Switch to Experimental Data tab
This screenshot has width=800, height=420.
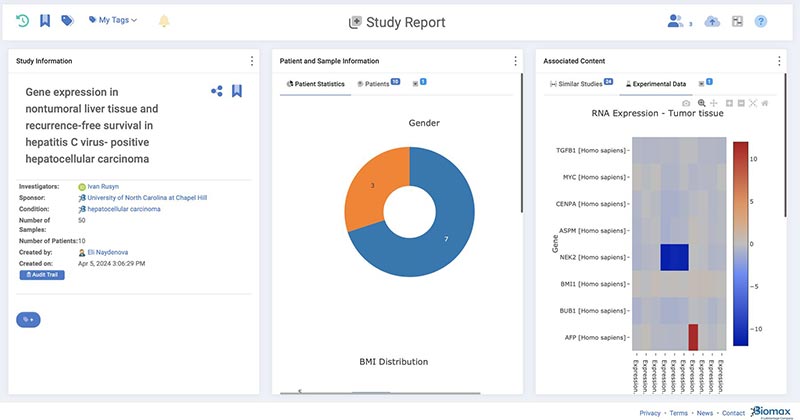[x=656, y=84]
